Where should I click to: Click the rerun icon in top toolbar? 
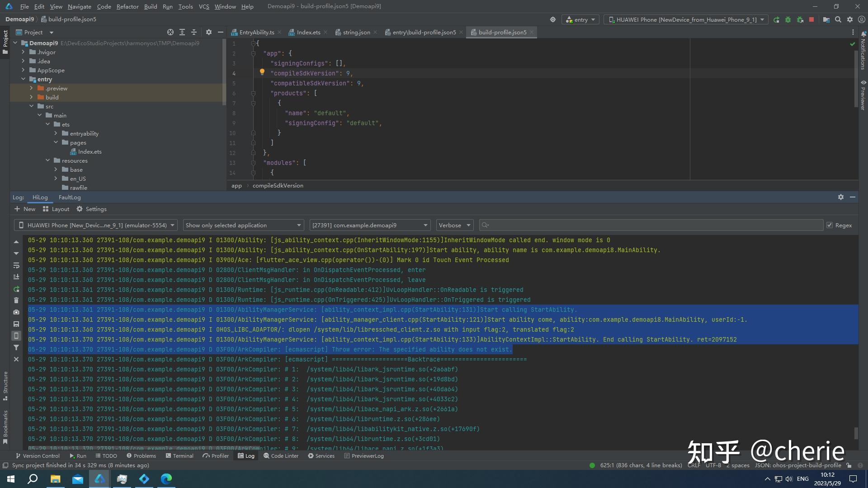click(x=776, y=19)
